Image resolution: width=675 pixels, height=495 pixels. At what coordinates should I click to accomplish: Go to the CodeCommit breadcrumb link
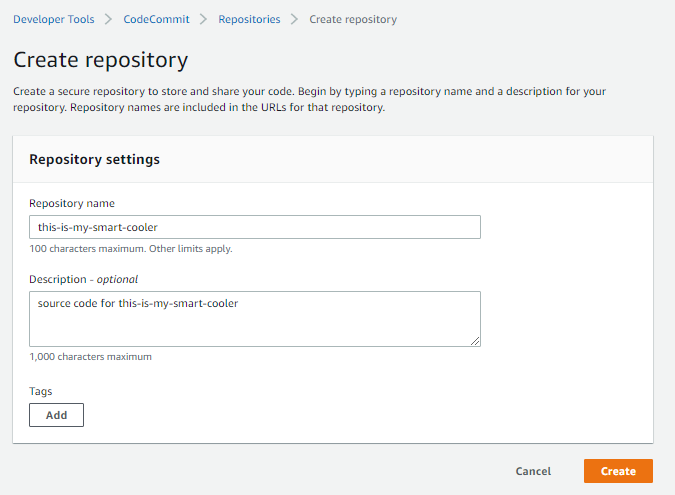click(156, 19)
